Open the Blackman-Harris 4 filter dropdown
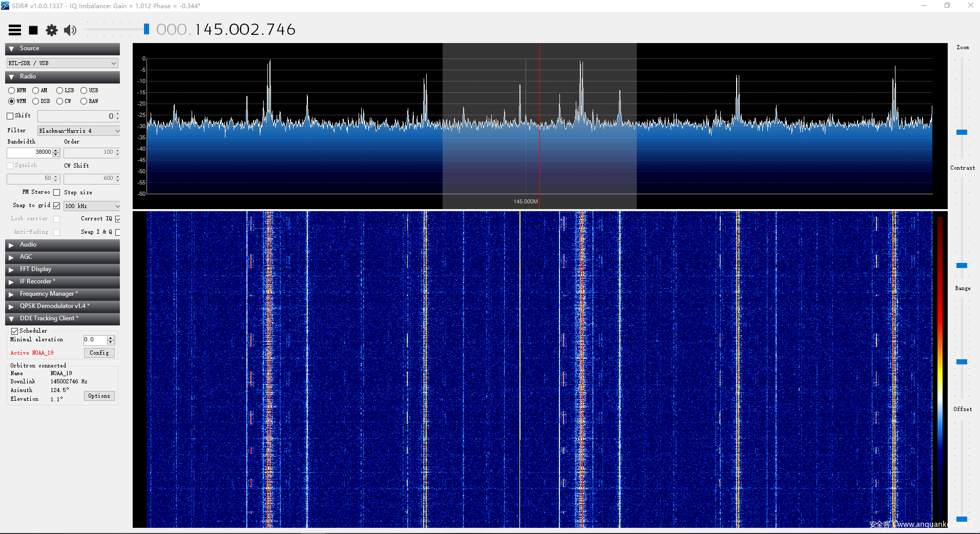The height and width of the screenshot is (534, 980). click(78, 131)
